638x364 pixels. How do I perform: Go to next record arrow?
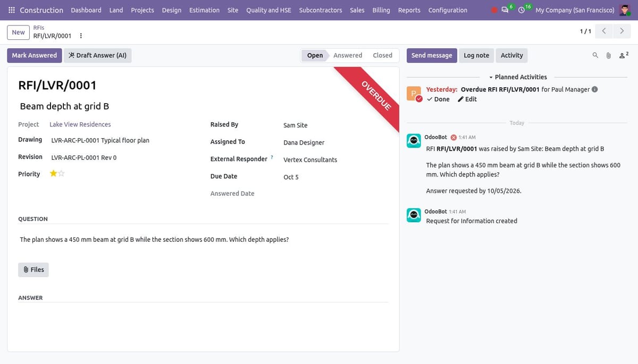coord(622,31)
